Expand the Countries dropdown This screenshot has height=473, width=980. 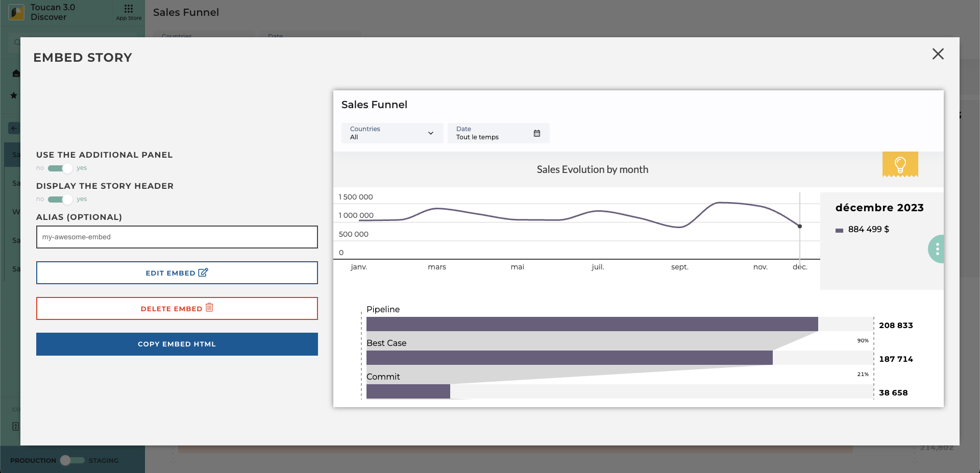[392, 133]
